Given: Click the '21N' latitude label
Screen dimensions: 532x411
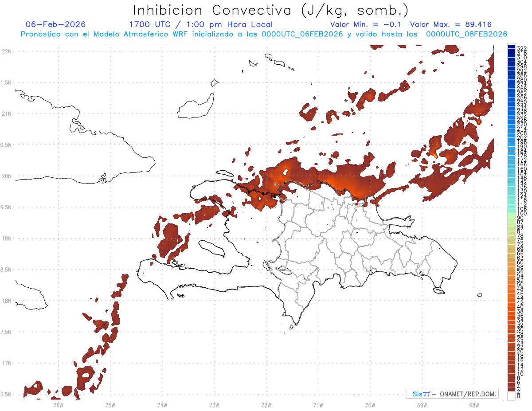Looking at the screenshot, I should [7, 114].
